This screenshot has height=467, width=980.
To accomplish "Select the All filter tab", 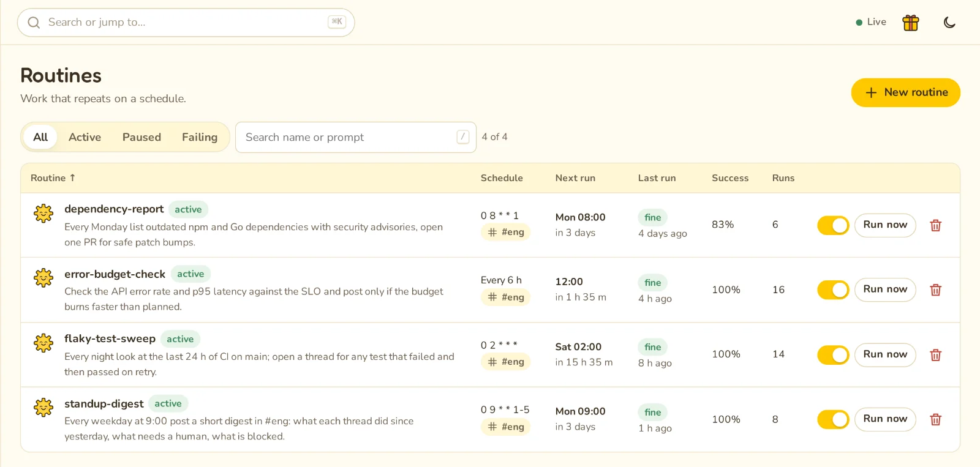I will (x=40, y=137).
